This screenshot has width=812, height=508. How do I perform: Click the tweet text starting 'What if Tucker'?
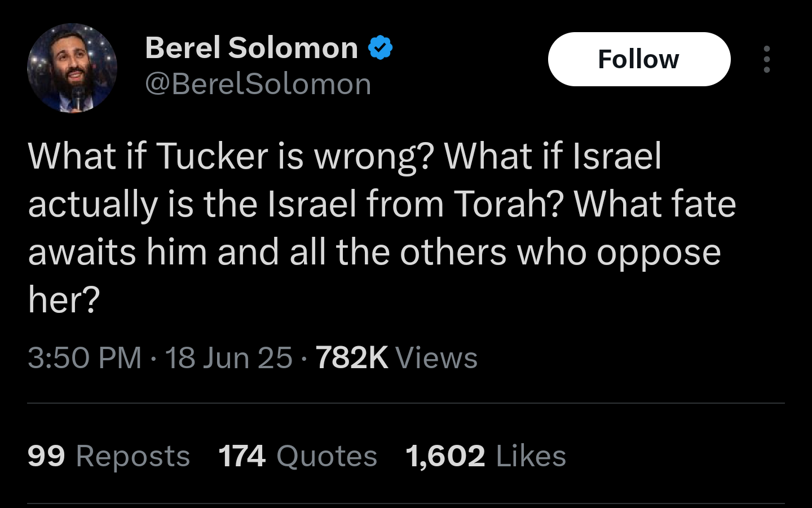click(x=382, y=228)
